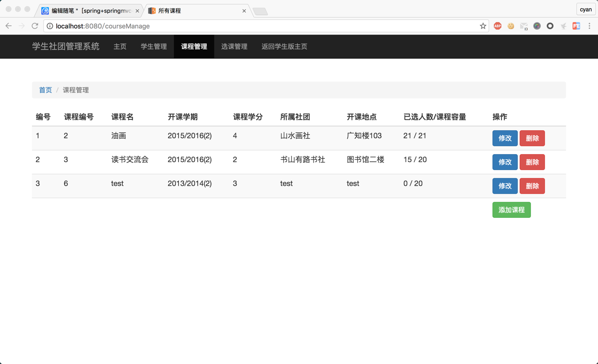Screen dimensions: 598x364
Task: Reload the courseManage page
Action: [35, 26]
